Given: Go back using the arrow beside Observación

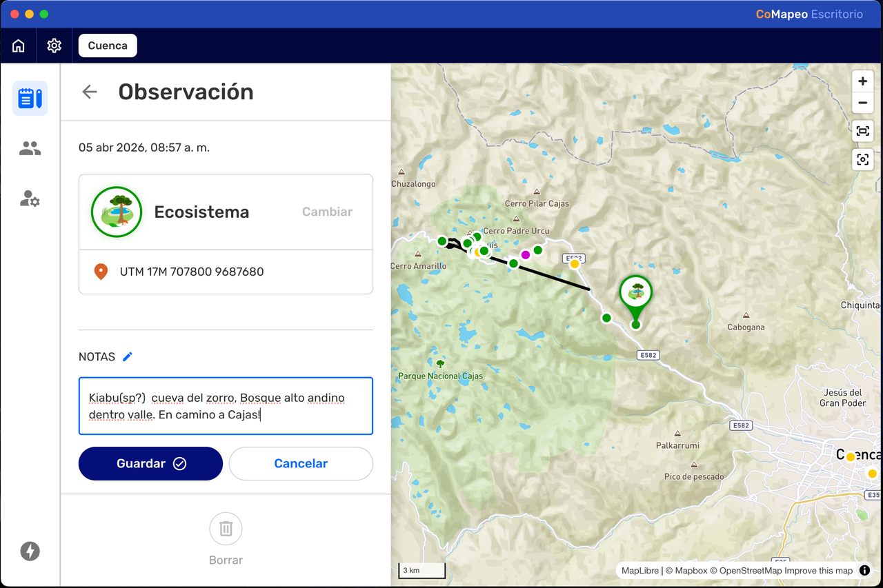Looking at the screenshot, I should [x=90, y=92].
